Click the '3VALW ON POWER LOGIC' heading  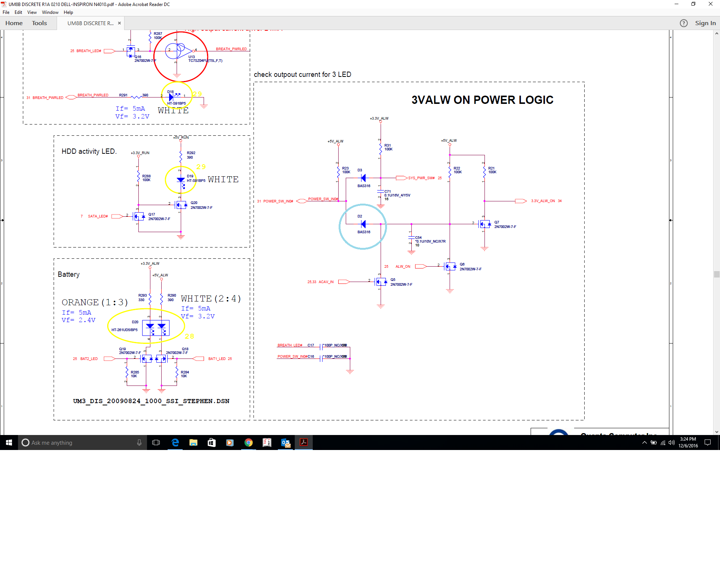click(x=482, y=100)
